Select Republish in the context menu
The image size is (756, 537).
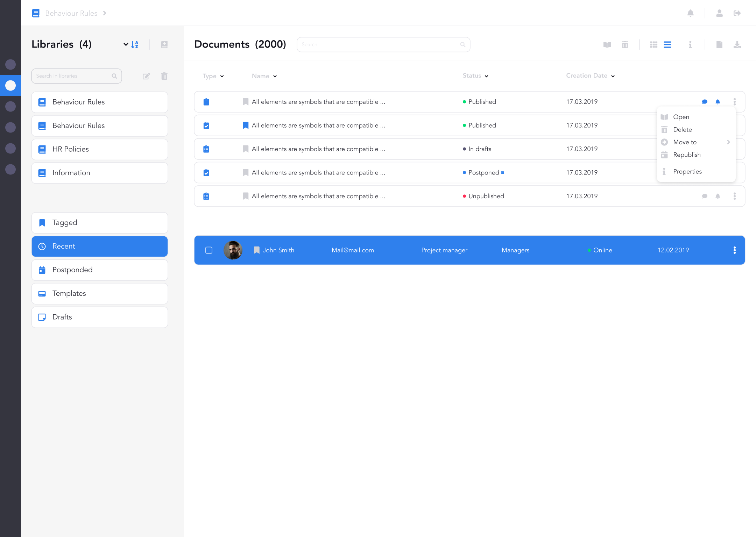coord(687,155)
